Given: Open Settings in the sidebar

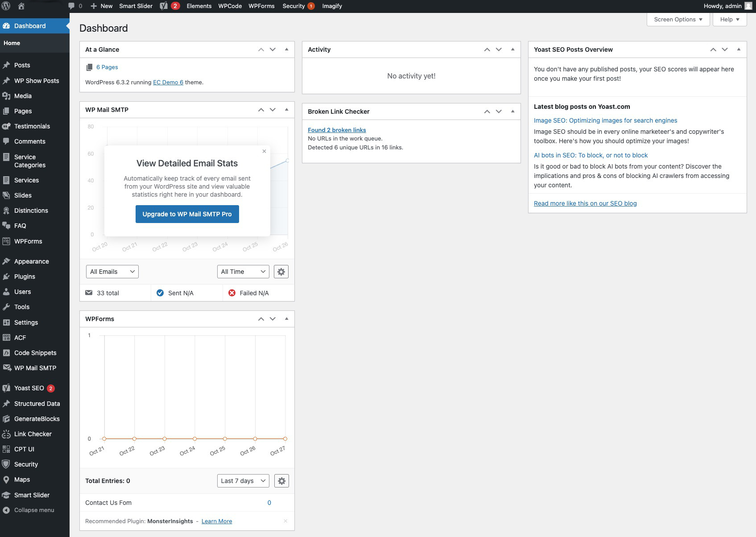Looking at the screenshot, I should coord(35,322).
